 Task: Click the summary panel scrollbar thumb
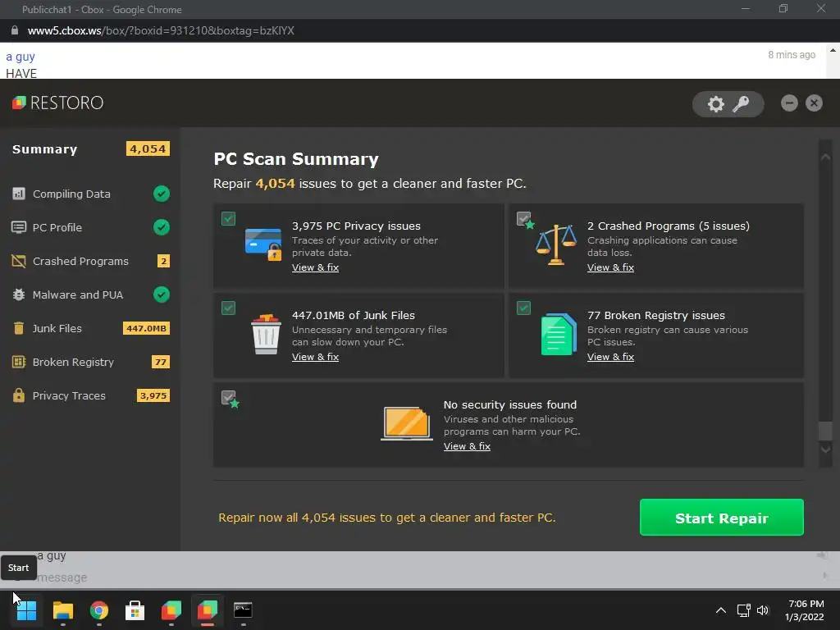[825, 431]
